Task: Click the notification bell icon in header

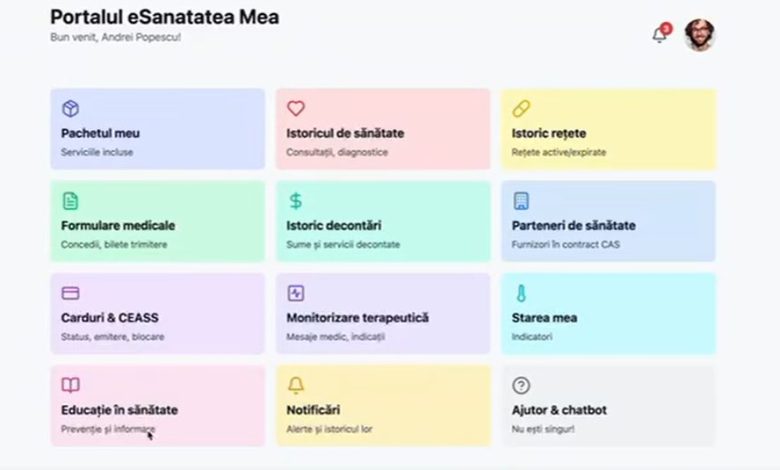Action: click(x=659, y=35)
